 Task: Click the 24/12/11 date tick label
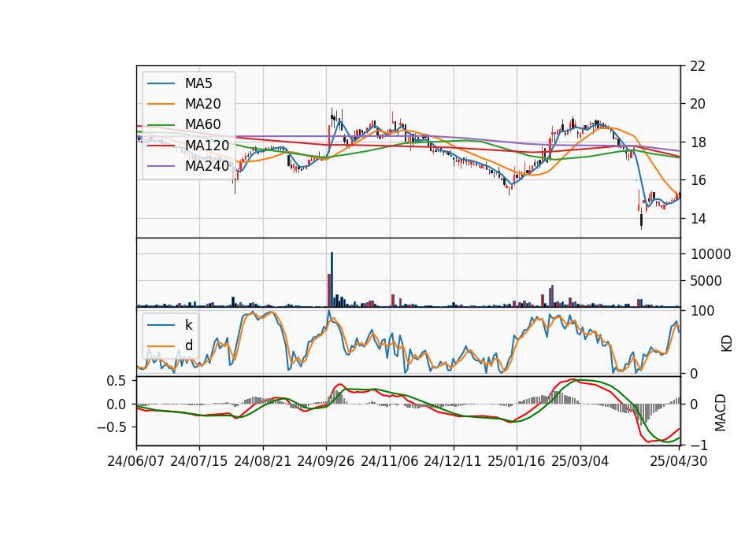(453, 461)
